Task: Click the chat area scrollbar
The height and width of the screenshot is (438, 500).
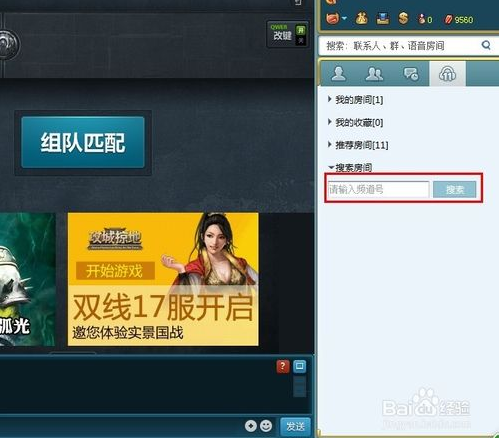Action: pos(299,387)
